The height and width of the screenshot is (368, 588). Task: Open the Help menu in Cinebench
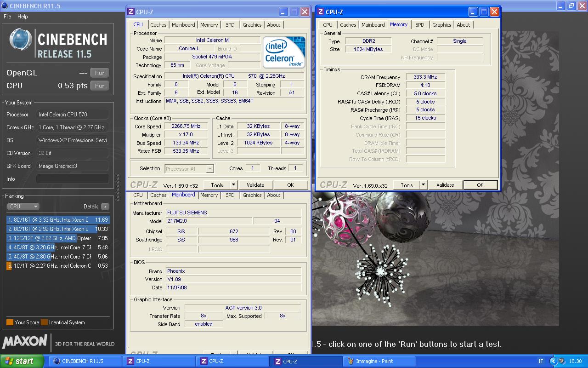pyautogui.click(x=23, y=17)
